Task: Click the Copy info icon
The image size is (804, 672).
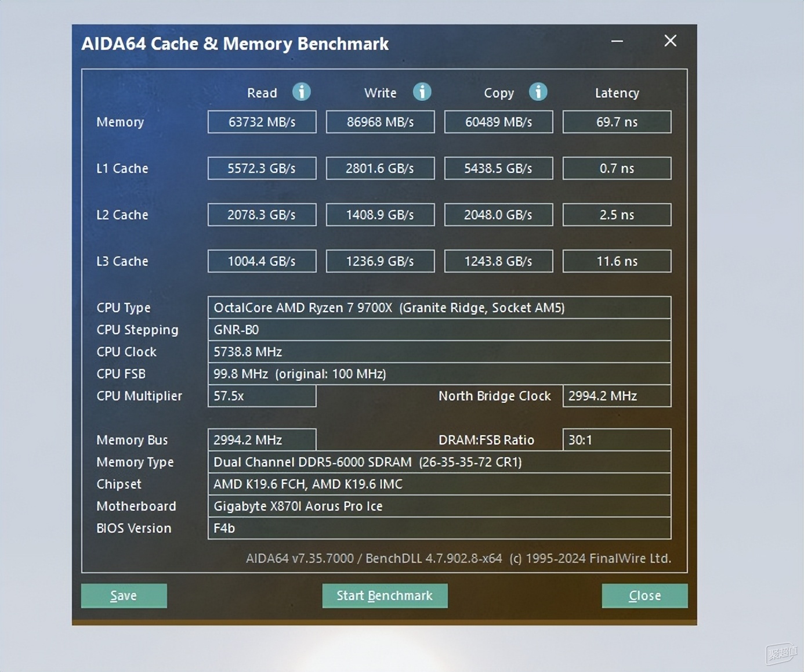Action: pos(538,92)
